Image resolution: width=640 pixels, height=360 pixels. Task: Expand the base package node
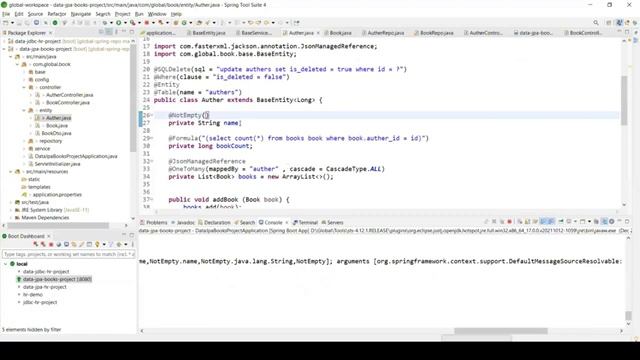click(x=24, y=72)
